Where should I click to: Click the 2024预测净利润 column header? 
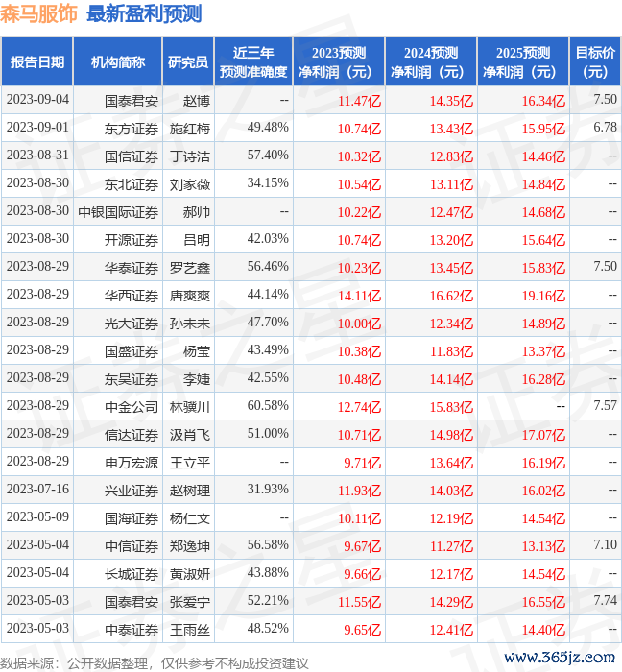pos(431,61)
